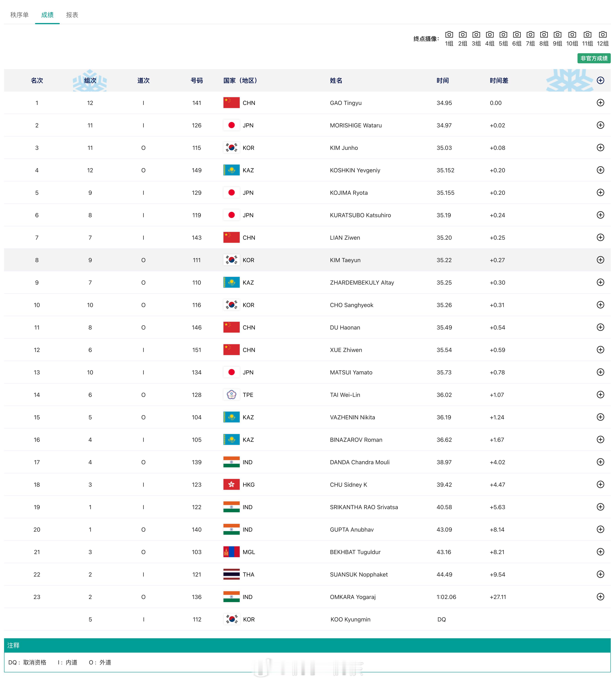The width and height of the screenshot is (616, 683).
Task: Expand details for CHO Sanghyeok
Action: click(x=600, y=305)
